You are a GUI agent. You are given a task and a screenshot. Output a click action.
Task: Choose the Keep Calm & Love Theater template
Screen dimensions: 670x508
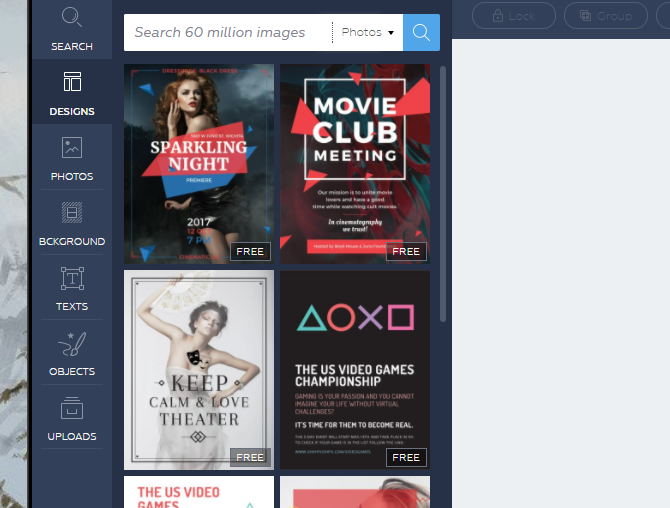click(x=199, y=370)
